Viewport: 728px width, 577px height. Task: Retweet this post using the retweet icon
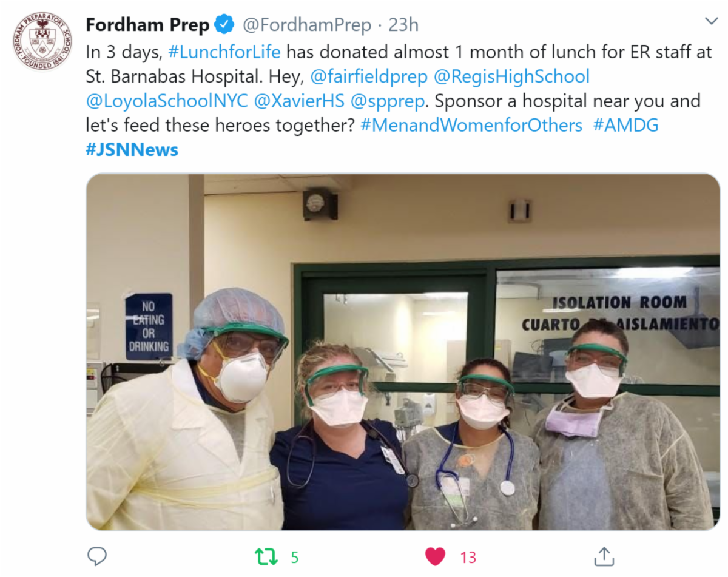click(265, 556)
